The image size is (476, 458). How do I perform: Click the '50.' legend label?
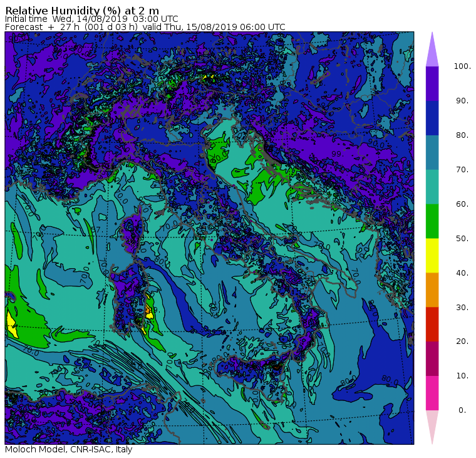tap(462, 239)
